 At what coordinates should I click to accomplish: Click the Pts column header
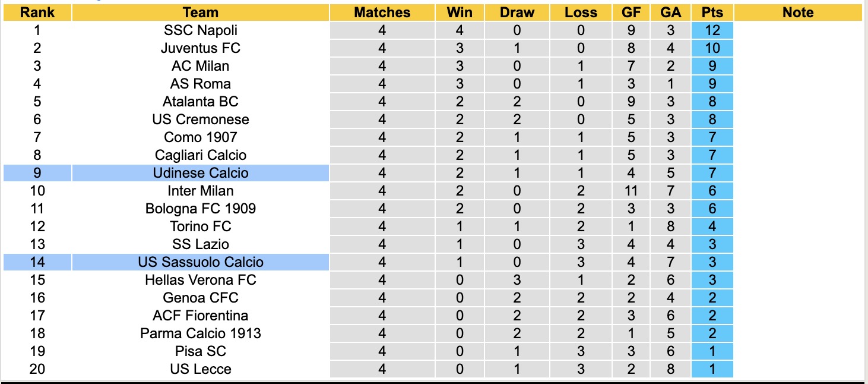[712, 12]
